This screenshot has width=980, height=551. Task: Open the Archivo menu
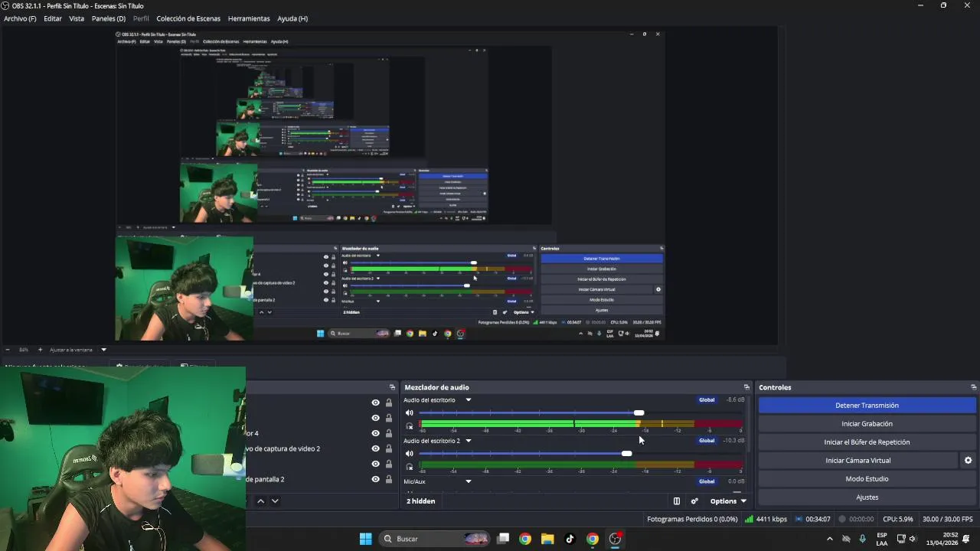point(20,18)
